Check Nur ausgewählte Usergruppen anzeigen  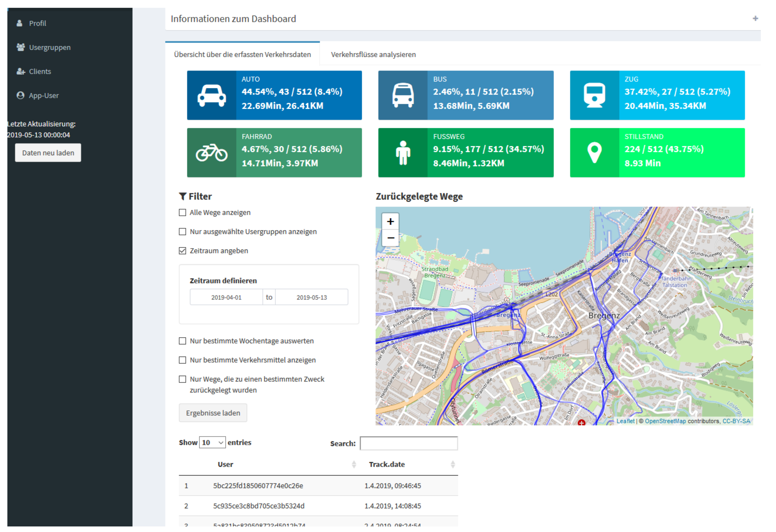click(x=182, y=232)
